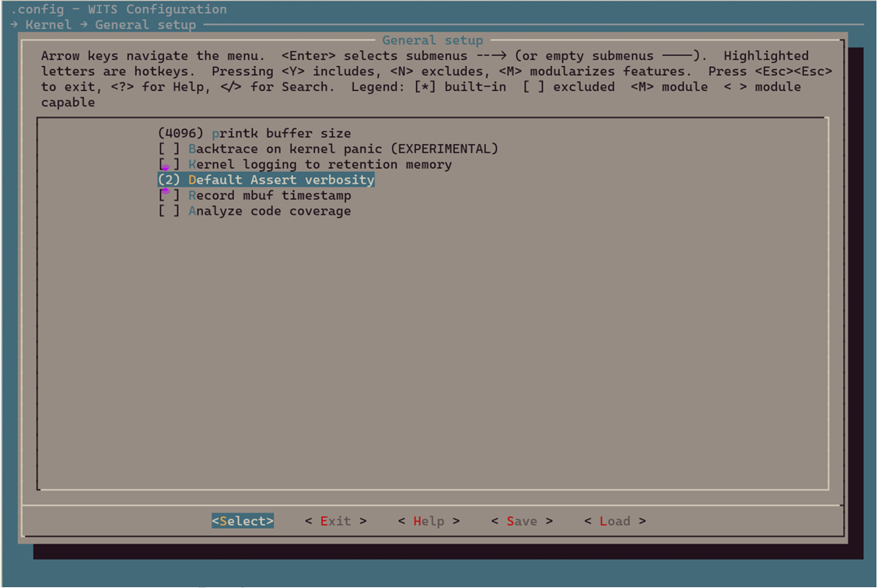This screenshot has height=588, width=878.
Task: Toggle Analyze code coverage checkbox
Action: tap(169, 211)
